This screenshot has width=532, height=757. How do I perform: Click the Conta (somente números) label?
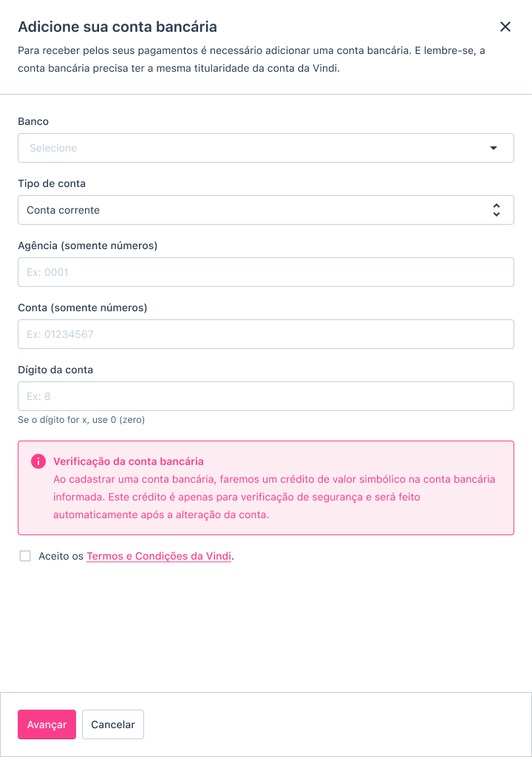click(x=83, y=308)
